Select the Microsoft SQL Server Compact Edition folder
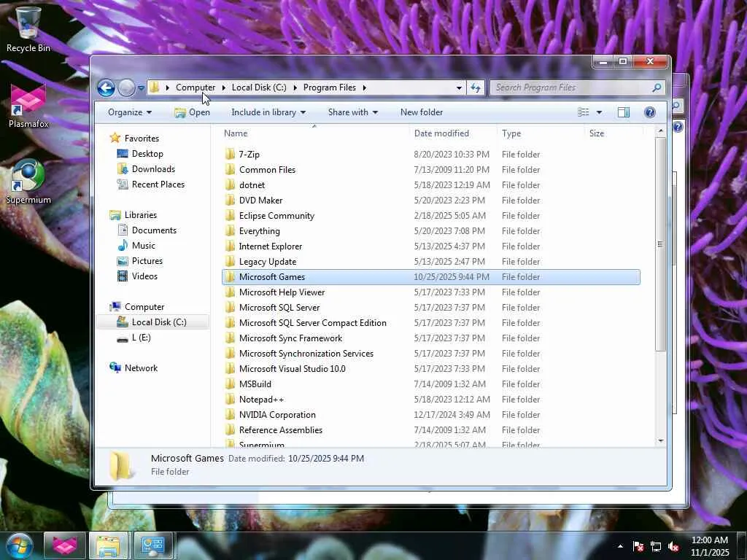Viewport: 747px width, 560px height. [312, 323]
